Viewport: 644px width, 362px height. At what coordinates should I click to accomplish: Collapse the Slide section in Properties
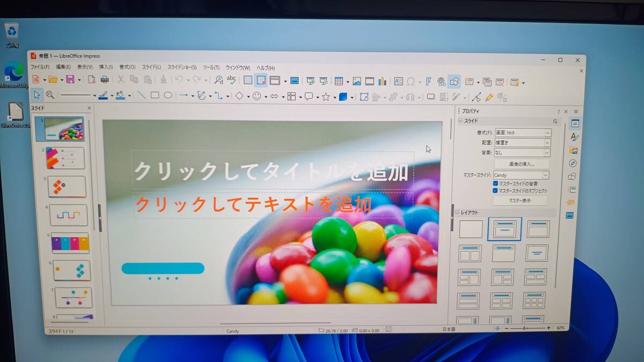click(460, 120)
